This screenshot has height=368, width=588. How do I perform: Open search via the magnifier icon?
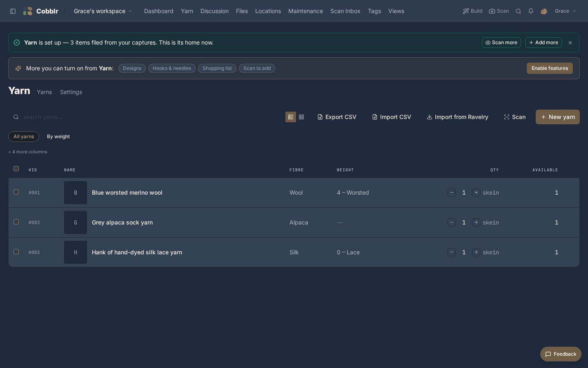pyautogui.click(x=518, y=11)
